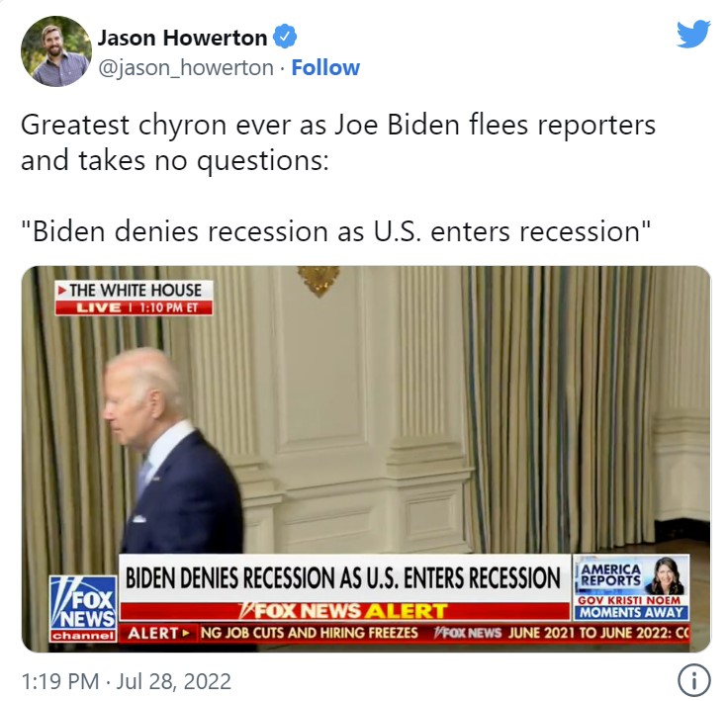Open the tweet info icon
The image size is (728, 701).
pos(694,680)
